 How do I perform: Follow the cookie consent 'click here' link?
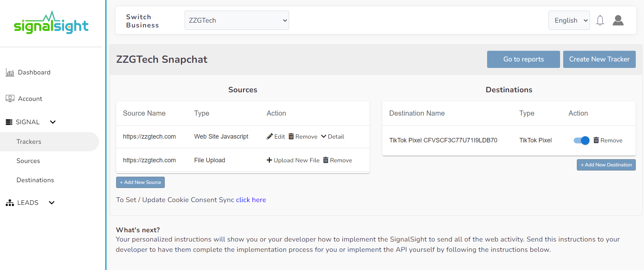(251, 200)
